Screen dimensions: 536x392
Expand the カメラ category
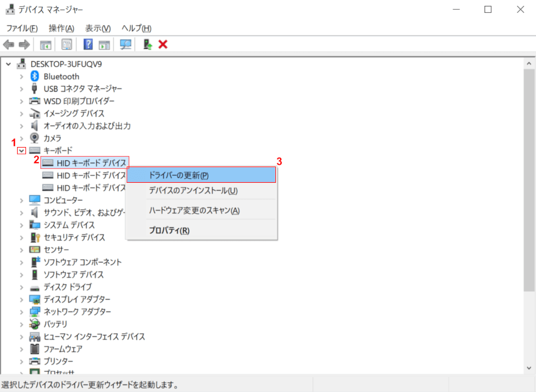(x=21, y=138)
